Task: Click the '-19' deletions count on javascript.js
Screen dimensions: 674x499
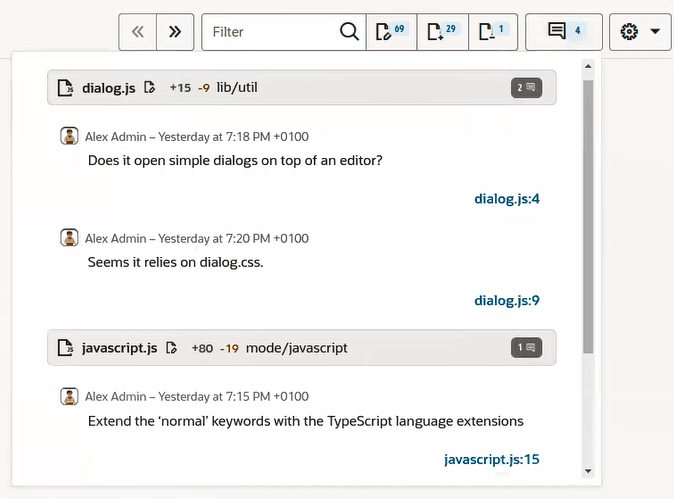Action: point(229,348)
